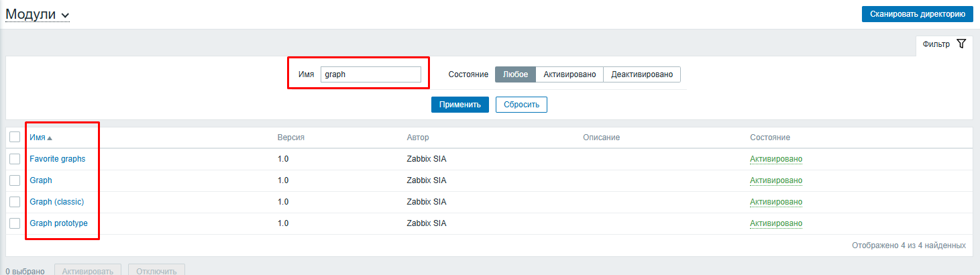This screenshot has height=275, width=980.
Task: Toggle Активировано status of Graph prototype
Action: 776,223
